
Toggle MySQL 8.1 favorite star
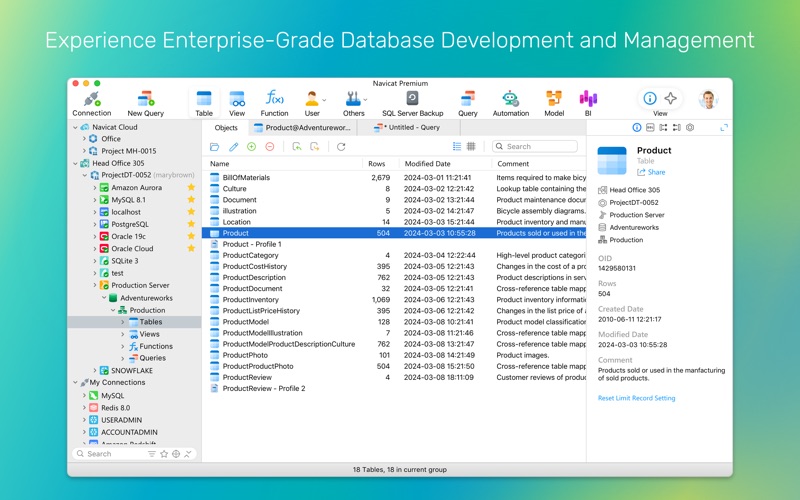pyautogui.click(x=191, y=199)
